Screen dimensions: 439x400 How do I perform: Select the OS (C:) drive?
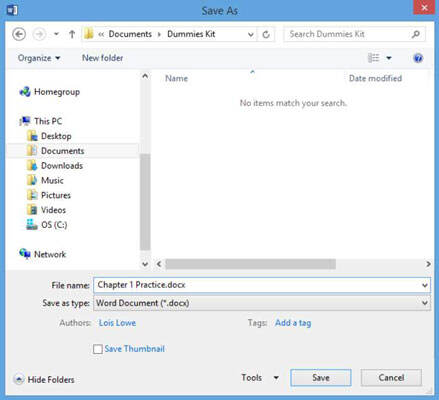pos(54,225)
